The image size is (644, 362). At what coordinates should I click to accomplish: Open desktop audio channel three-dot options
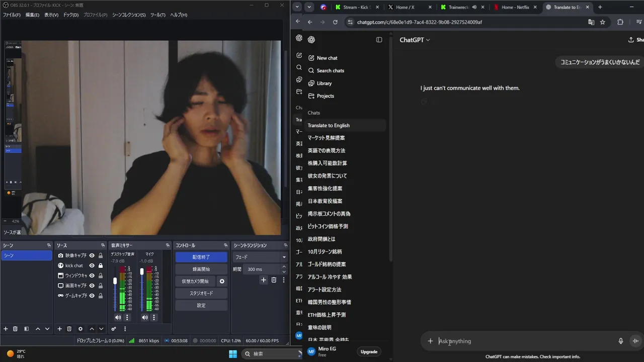(x=127, y=317)
